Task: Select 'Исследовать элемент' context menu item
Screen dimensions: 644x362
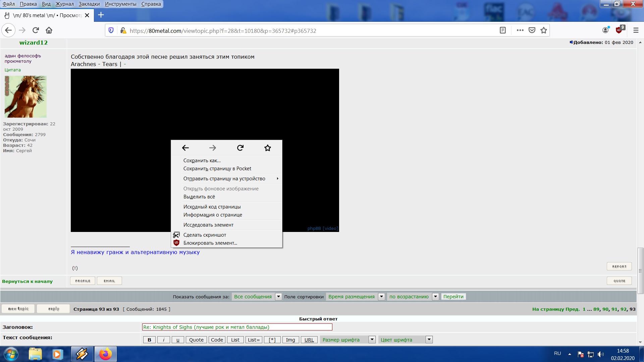Action: tap(208, 225)
